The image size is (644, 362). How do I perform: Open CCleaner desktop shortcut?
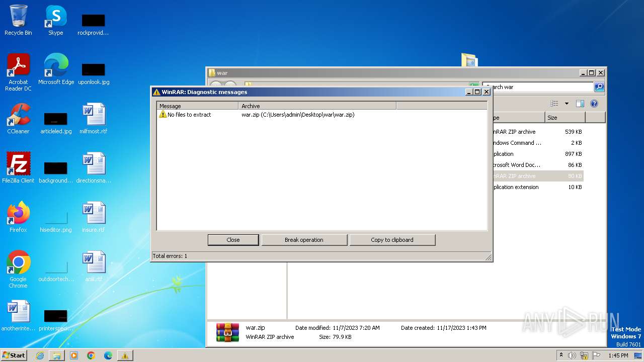point(18,119)
